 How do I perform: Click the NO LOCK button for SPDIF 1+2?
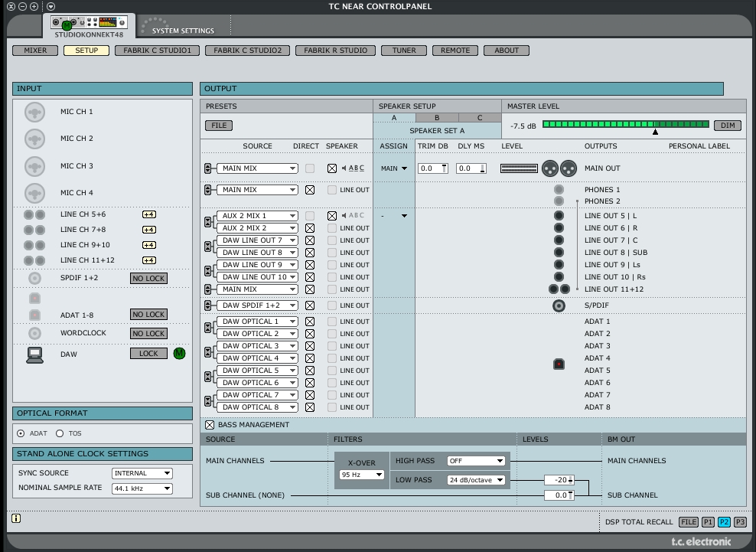pos(149,279)
